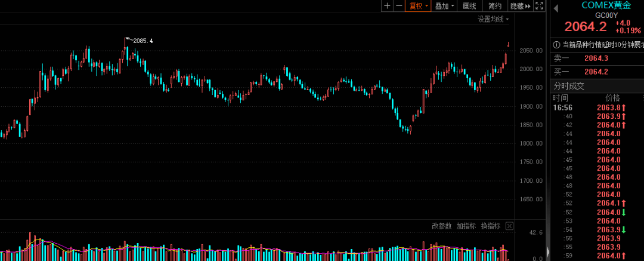Click 换指标 to change the indicator
The width and height of the screenshot is (644, 261).
tap(491, 226)
